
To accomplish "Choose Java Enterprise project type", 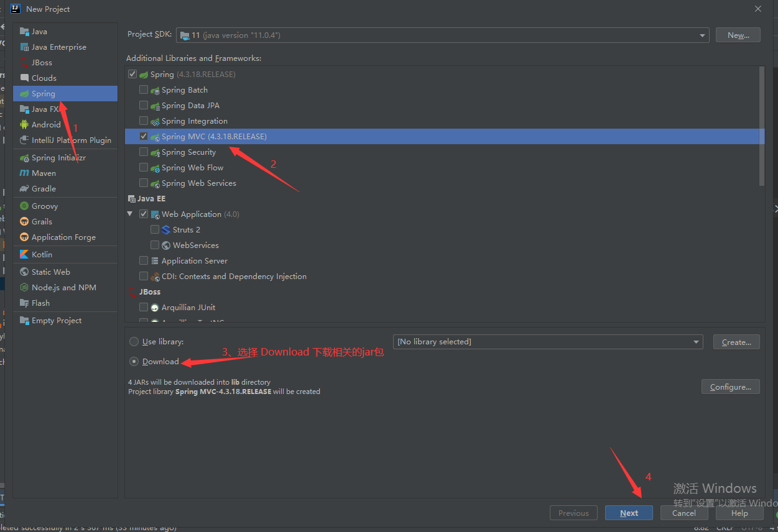I will (x=65, y=47).
